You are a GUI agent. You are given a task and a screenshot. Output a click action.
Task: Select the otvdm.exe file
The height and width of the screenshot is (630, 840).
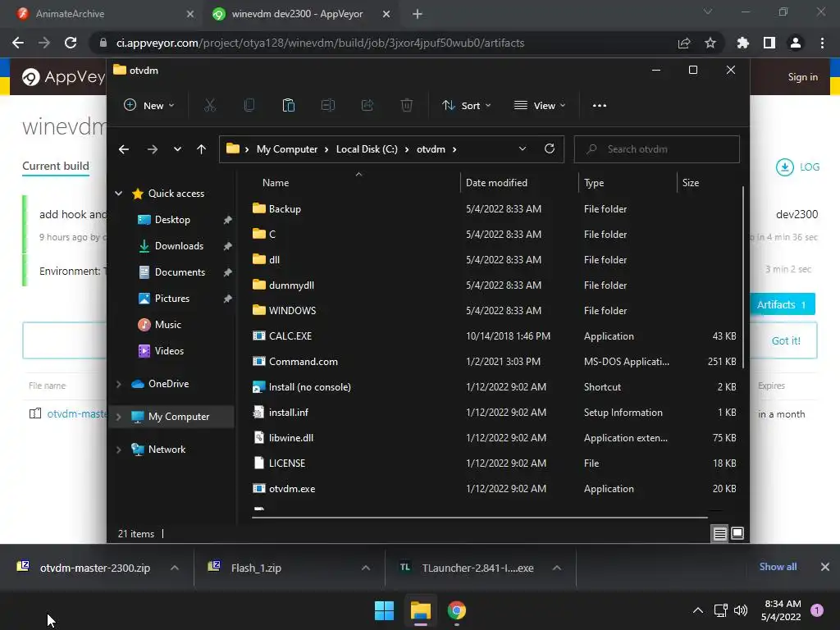point(292,489)
